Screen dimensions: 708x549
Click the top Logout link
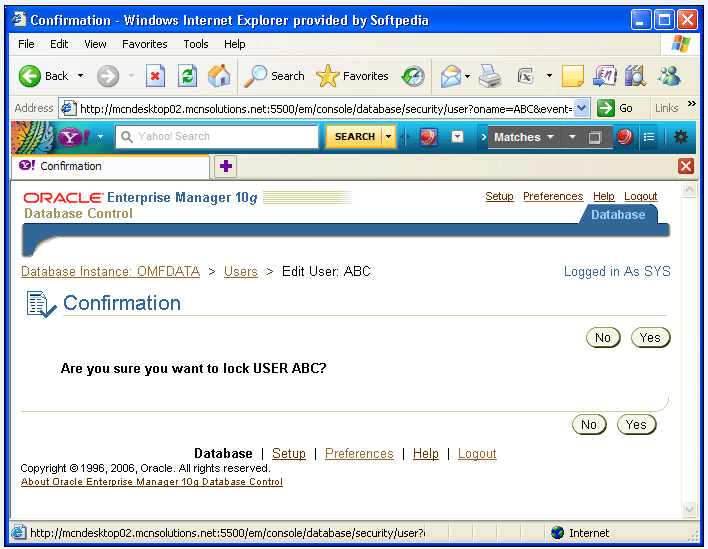[640, 196]
